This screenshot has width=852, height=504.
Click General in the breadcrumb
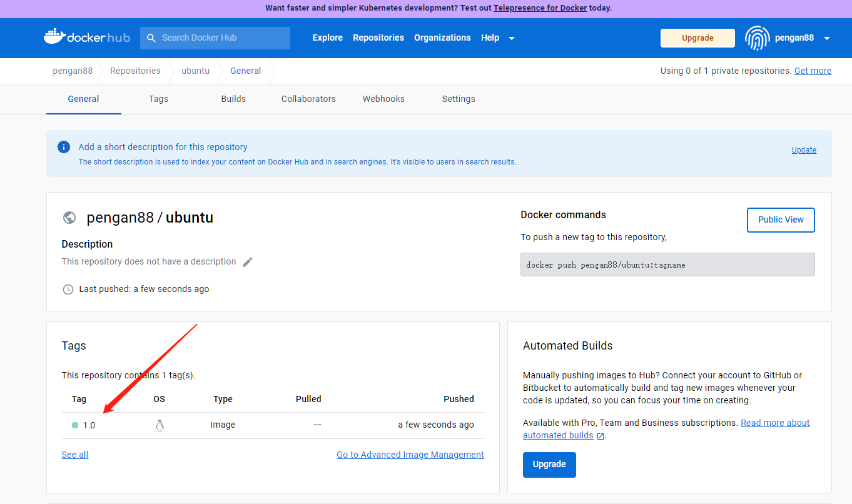(245, 71)
